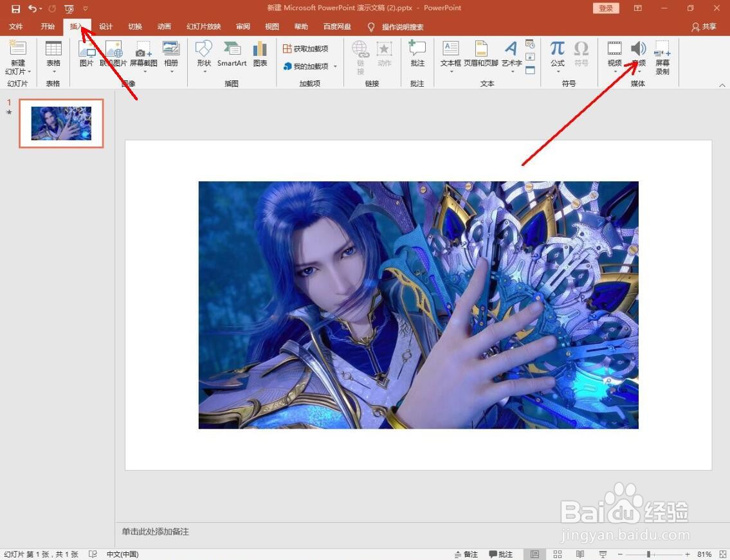
Task: Click the zoom out minus button
Action: pyautogui.click(x=619, y=554)
